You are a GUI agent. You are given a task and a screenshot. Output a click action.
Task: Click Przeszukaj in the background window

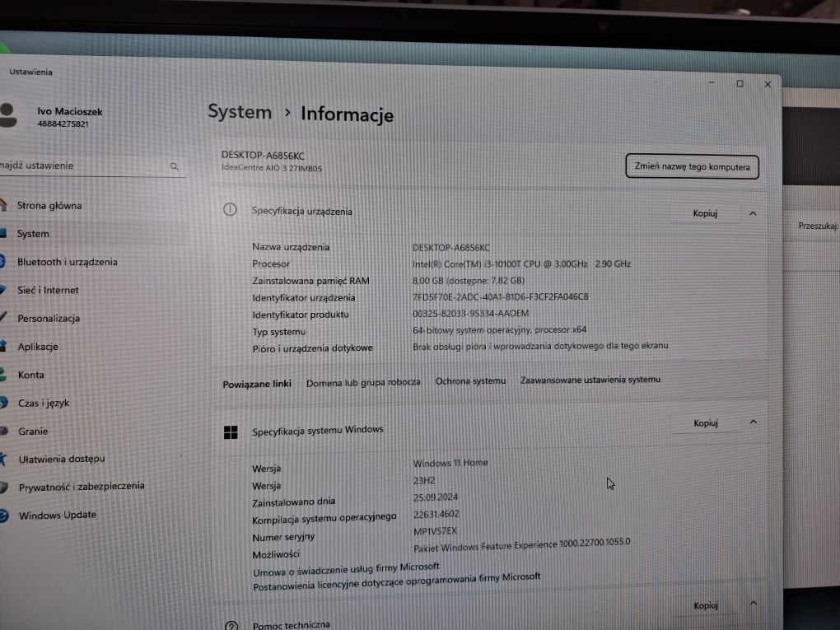[818, 226]
